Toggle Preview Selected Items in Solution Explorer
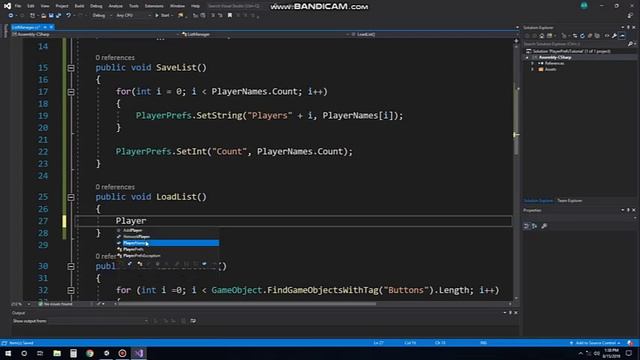Image resolution: width=640 pixels, height=360 pixels. click(622, 36)
